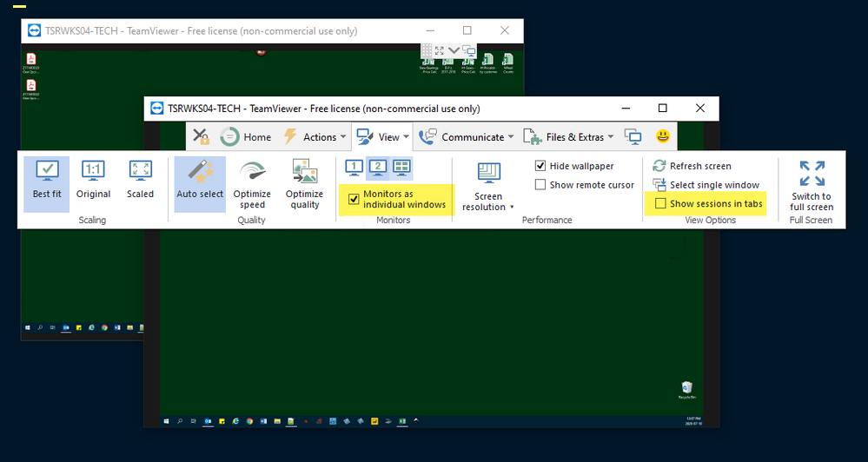Enable Show sessions in tabs

(x=660, y=204)
